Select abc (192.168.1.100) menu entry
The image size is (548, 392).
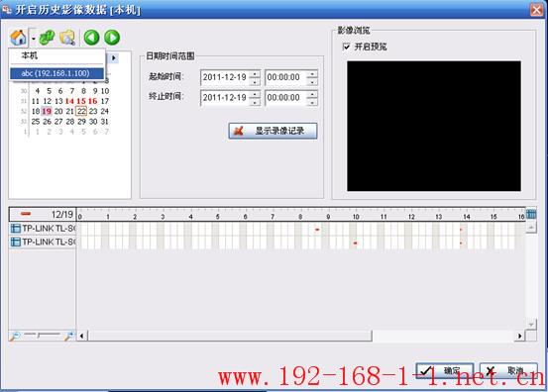[56, 73]
